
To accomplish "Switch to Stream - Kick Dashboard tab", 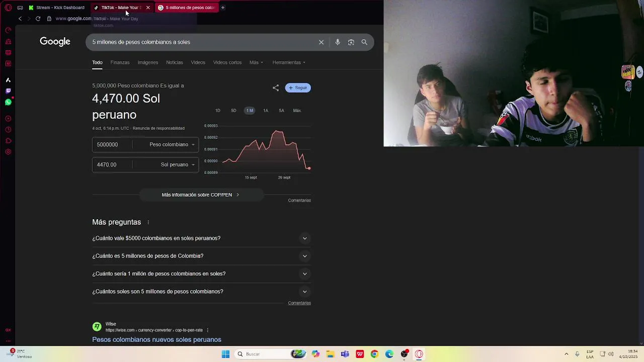I will (56, 8).
